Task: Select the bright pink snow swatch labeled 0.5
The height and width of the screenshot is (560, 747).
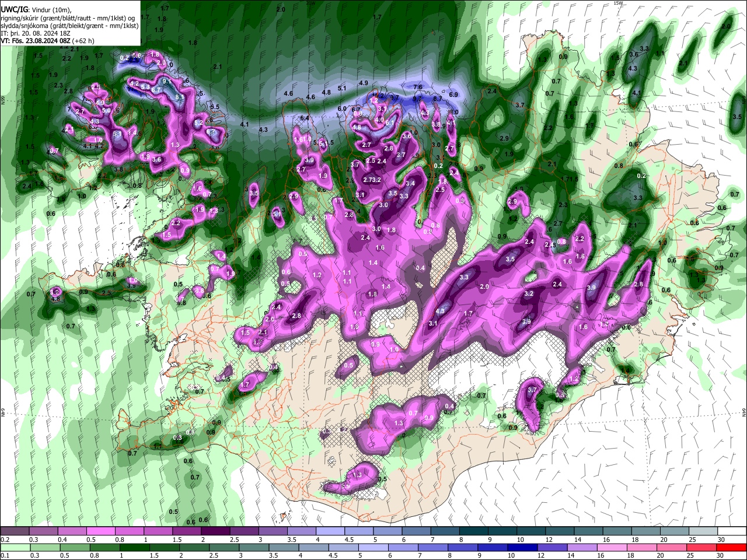Action: tap(100, 531)
